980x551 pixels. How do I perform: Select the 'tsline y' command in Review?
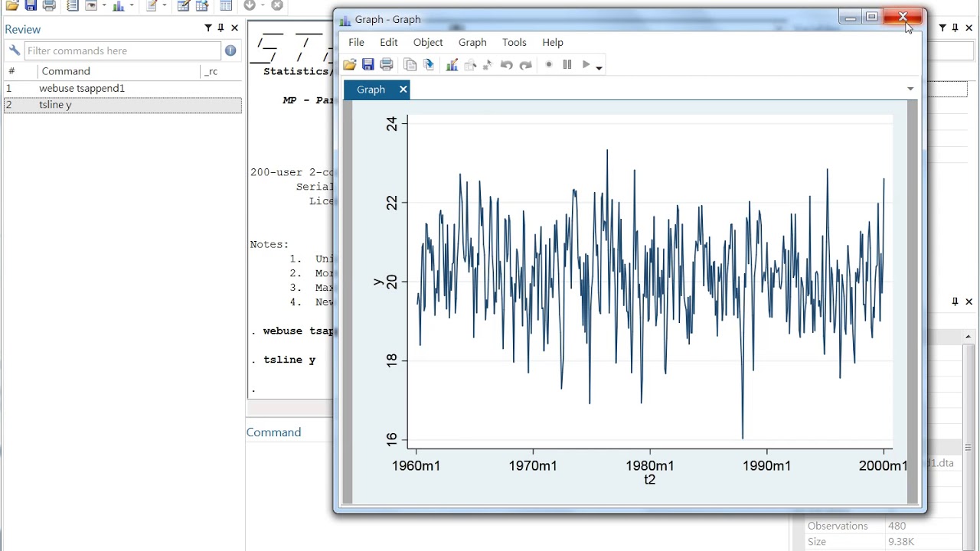[122, 105]
